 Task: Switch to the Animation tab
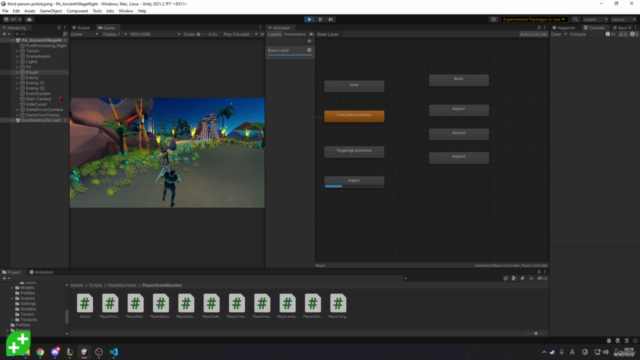(x=42, y=272)
